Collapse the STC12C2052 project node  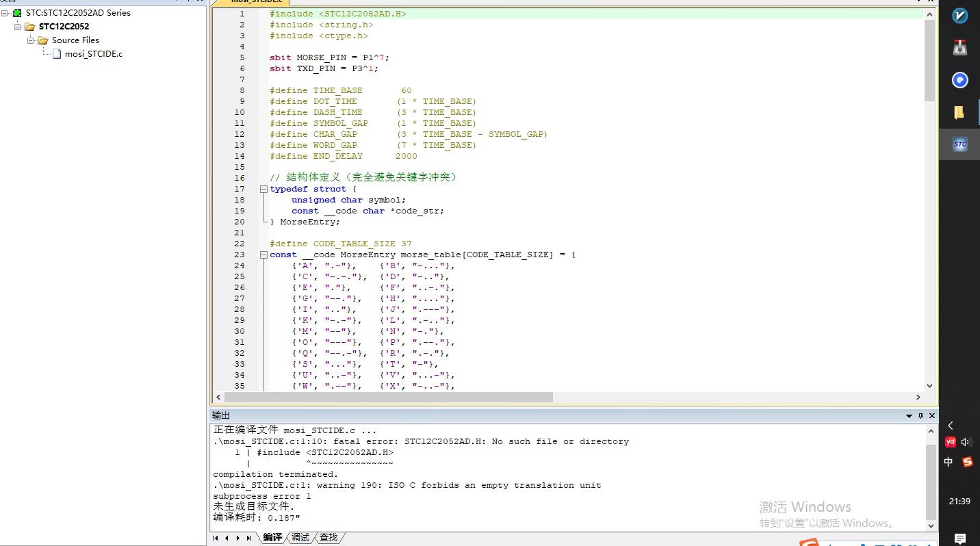[18, 27]
